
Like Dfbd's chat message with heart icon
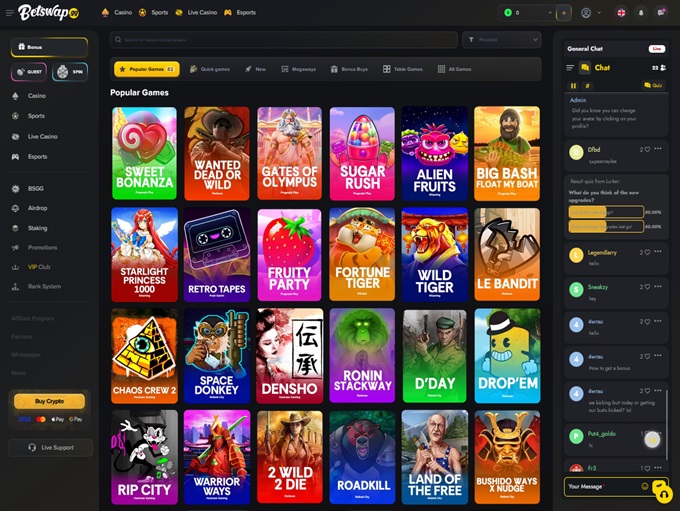(647, 149)
